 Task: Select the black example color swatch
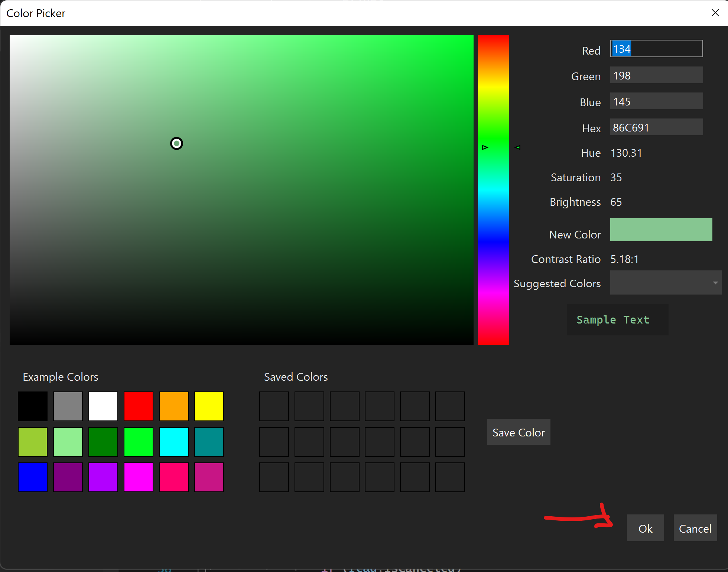[x=32, y=406]
